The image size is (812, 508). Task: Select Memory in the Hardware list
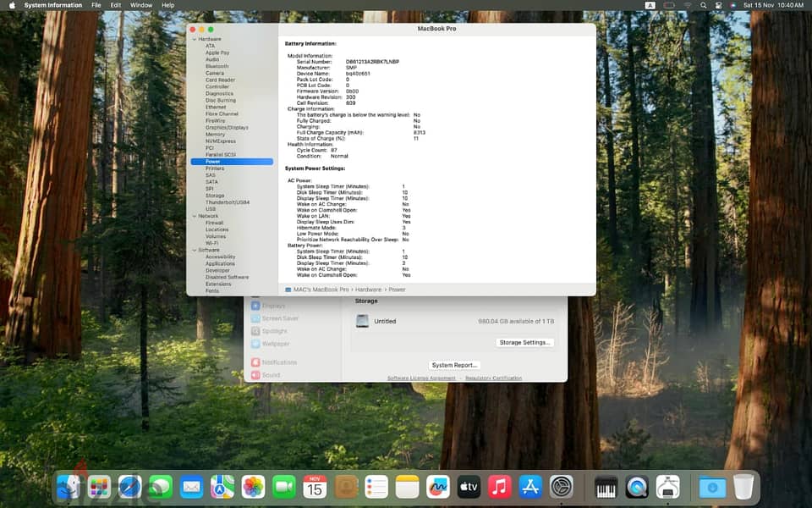[x=215, y=135]
